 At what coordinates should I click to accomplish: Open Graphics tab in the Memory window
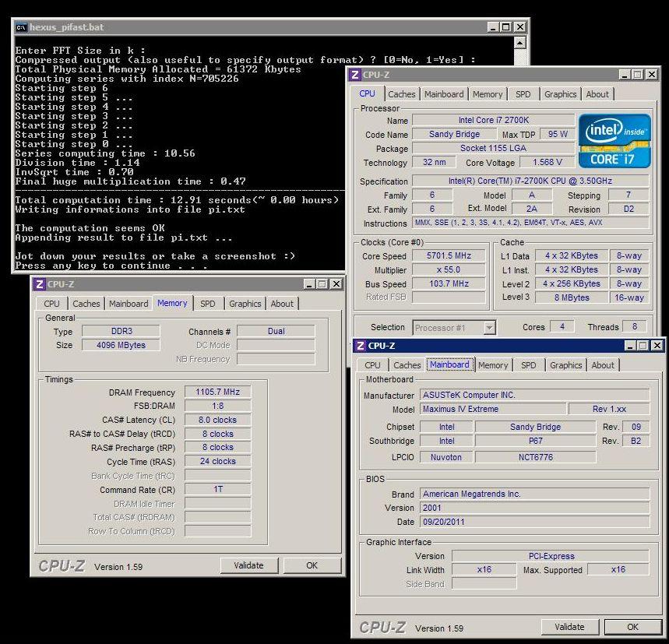245,304
